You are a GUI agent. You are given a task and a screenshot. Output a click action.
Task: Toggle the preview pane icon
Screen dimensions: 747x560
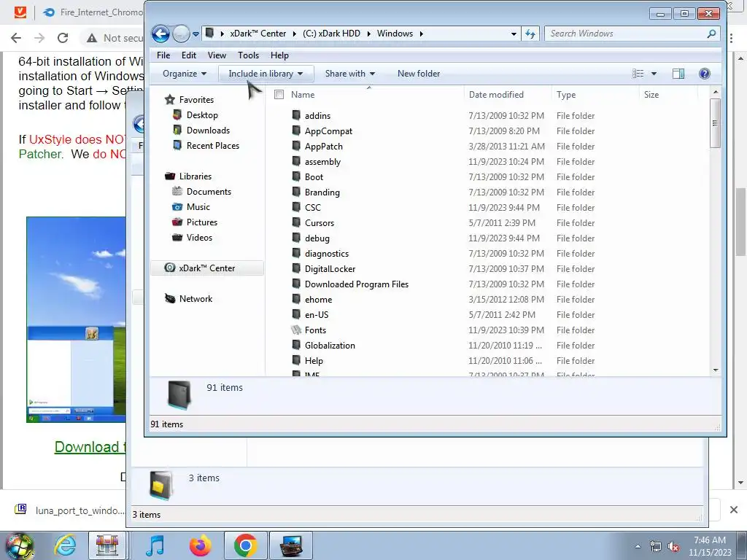click(x=678, y=74)
